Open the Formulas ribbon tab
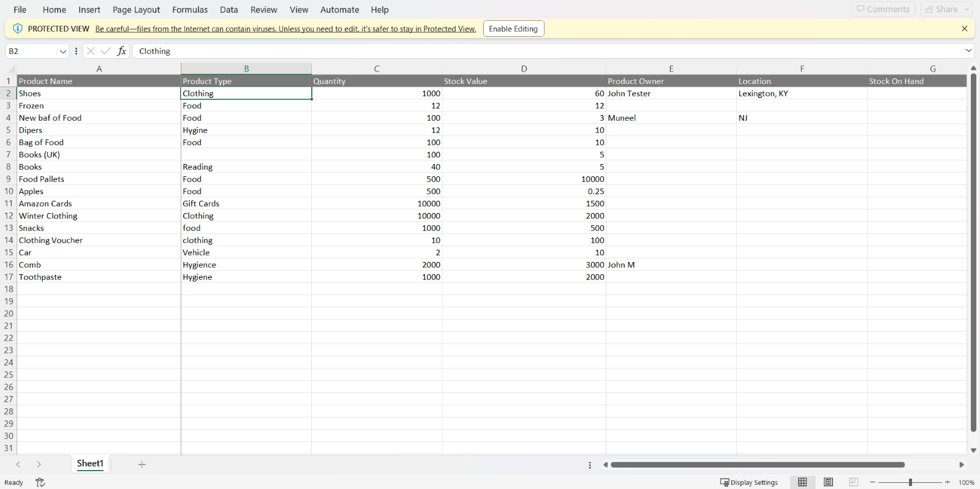 190,10
